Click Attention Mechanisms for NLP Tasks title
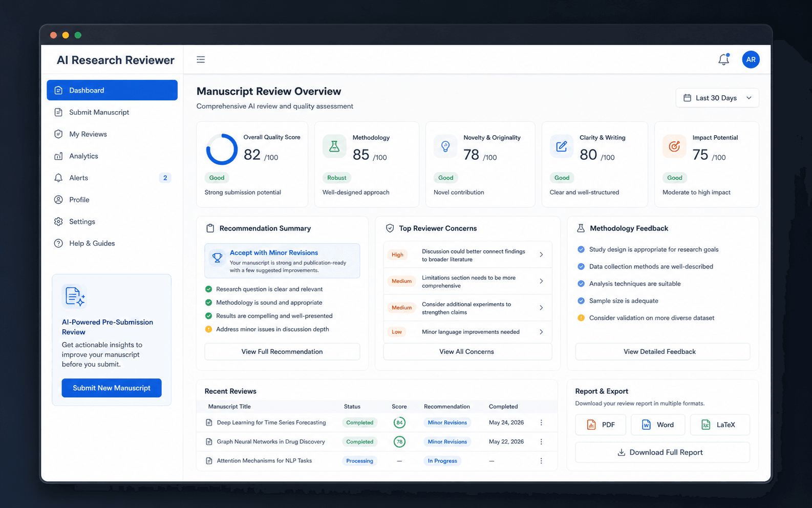The height and width of the screenshot is (508, 812). coord(264,461)
